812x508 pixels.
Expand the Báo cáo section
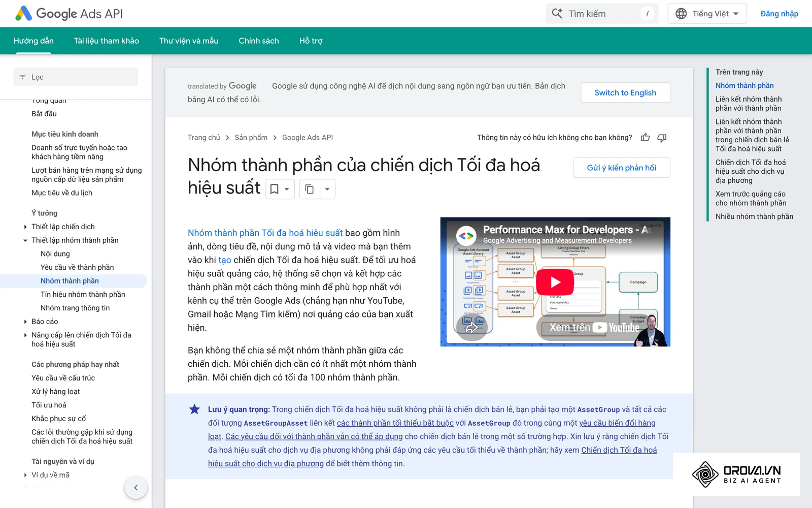pyautogui.click(x=25, y=322)
